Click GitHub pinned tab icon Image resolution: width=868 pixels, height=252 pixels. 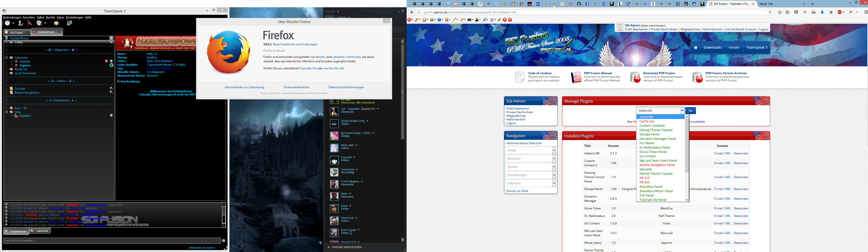[x=579, y=4]
